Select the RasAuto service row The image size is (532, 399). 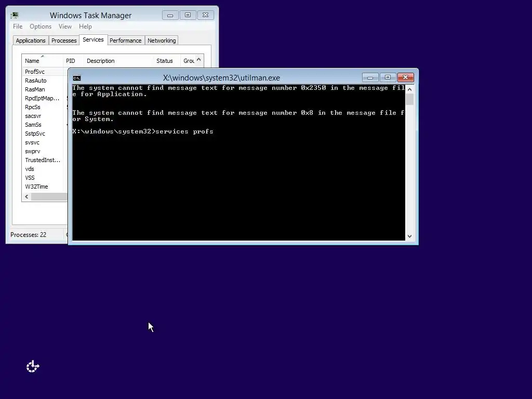tap(45, 81)
